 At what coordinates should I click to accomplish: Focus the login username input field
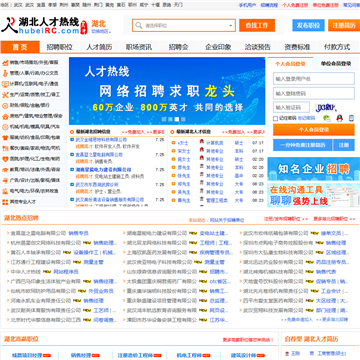point(314,79)
